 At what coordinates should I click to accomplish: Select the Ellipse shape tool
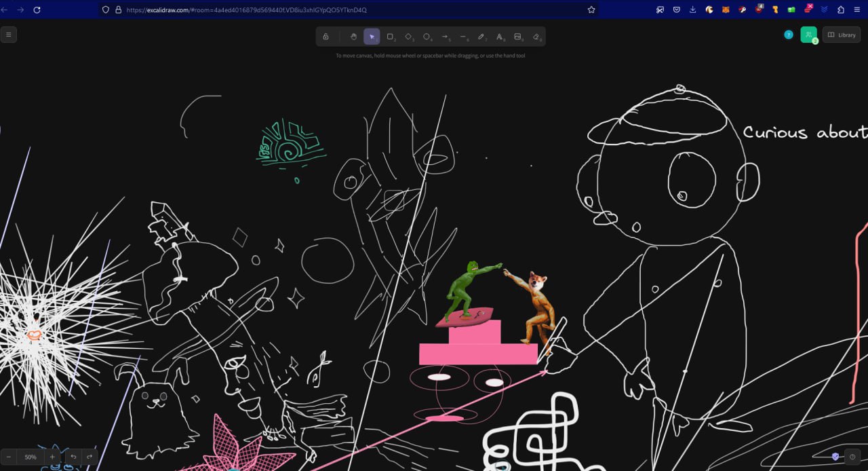427,37
